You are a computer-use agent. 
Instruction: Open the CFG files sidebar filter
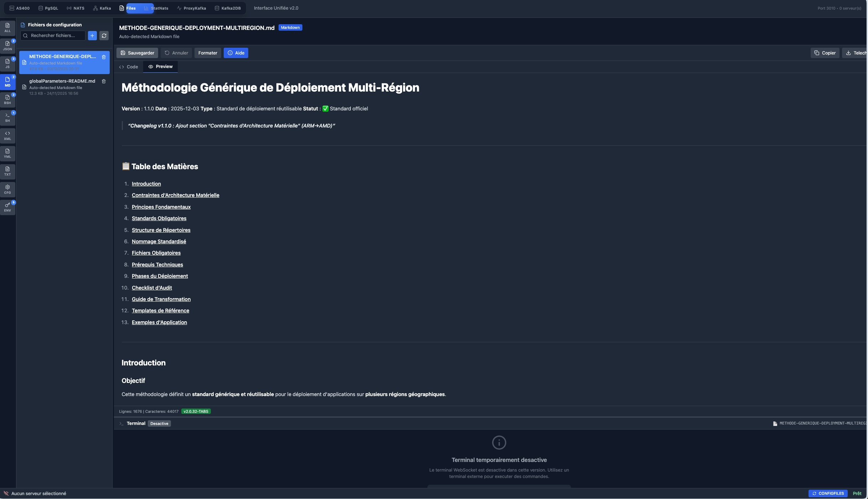(x=7, y=189)
